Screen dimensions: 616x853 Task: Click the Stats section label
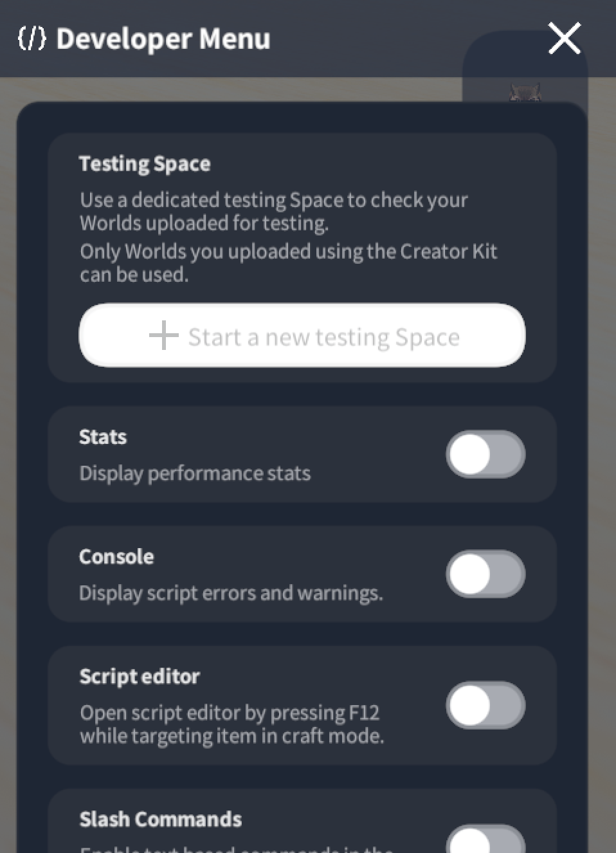pos(103,437)
